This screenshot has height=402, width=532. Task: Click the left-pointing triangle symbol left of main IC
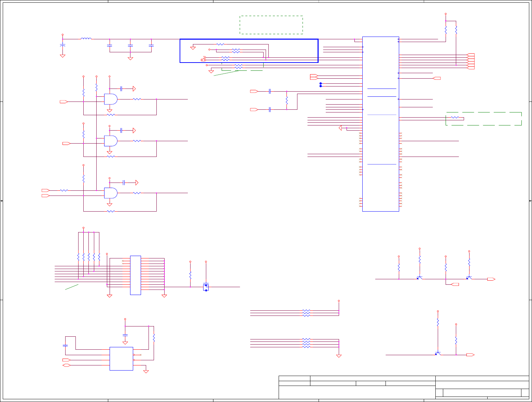click(x=340, y=128)
